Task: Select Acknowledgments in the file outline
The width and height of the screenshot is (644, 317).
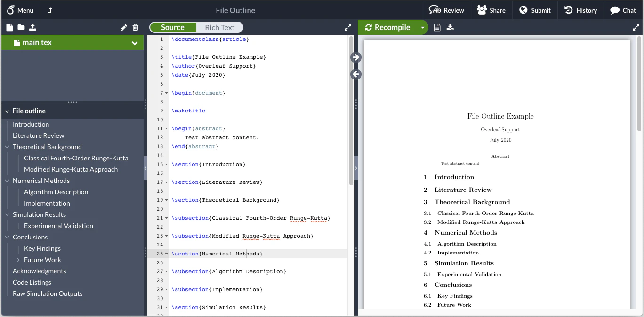Action: tap(39, 271)
